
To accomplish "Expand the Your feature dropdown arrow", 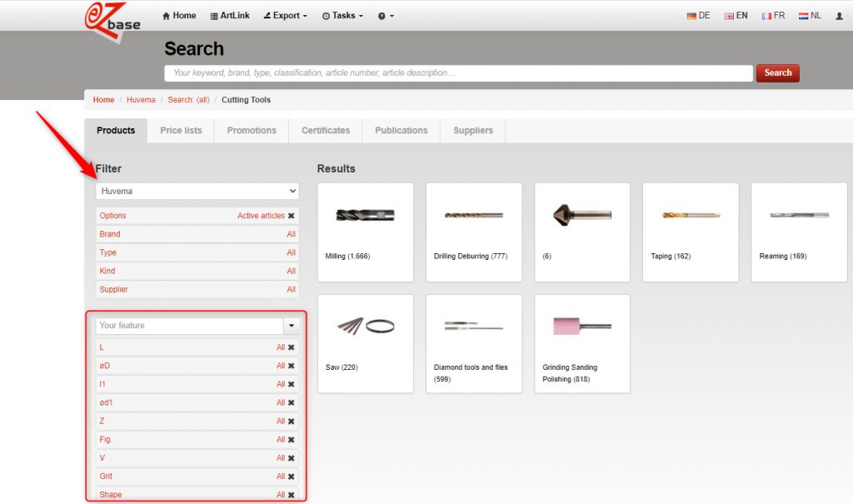I will tap(291, 326).
